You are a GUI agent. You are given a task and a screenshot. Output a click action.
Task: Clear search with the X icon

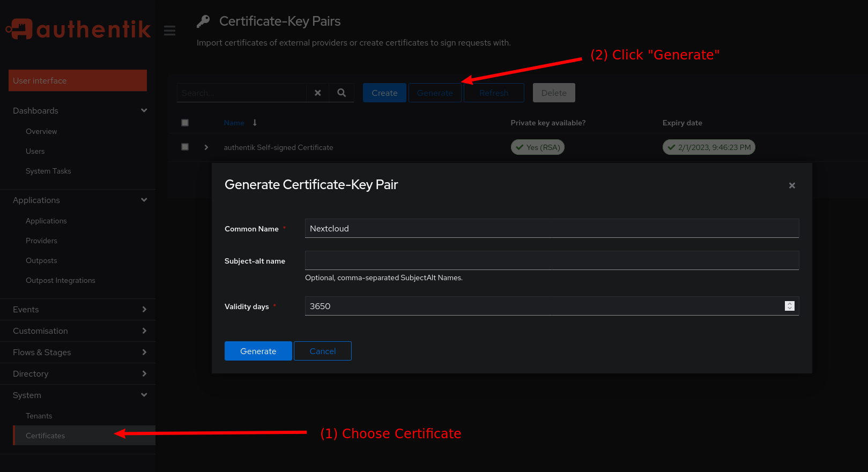coord(318,93)
